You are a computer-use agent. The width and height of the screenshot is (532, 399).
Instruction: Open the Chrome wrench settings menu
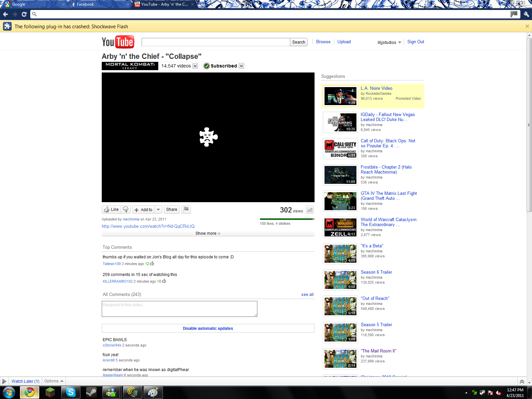526,14
